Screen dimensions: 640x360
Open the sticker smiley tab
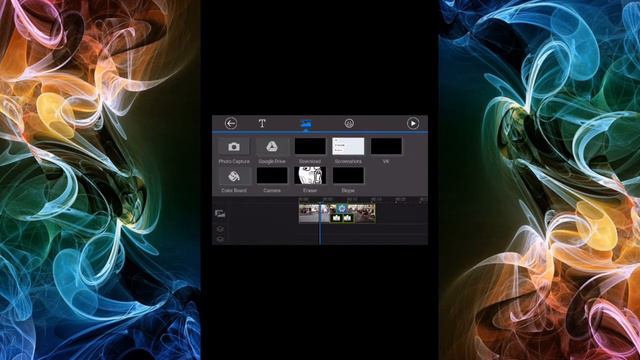[x=349, y=123]
